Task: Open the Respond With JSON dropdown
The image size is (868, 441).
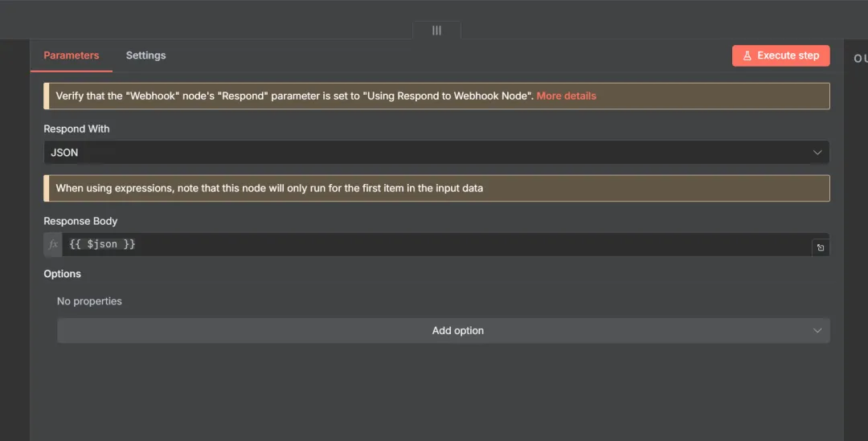Action: tap(436, 152)
